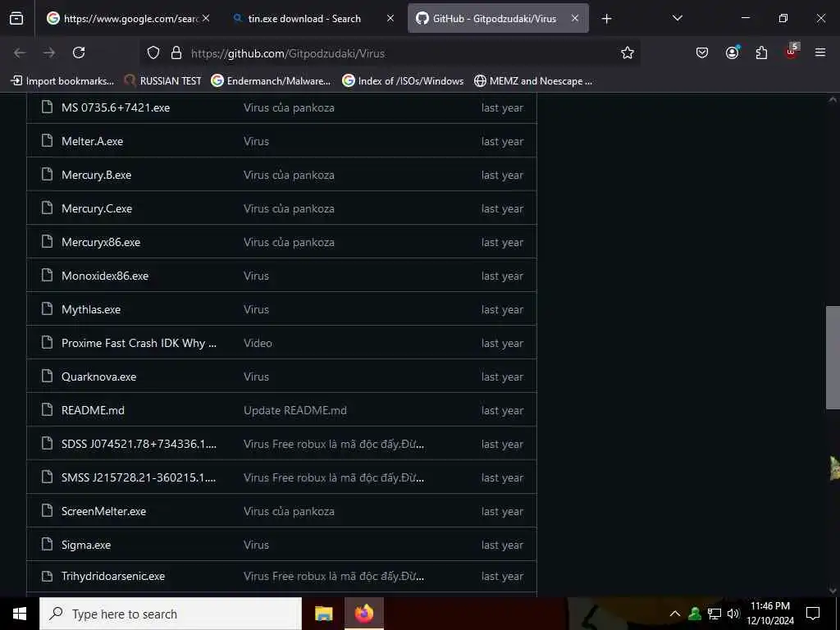Open taskbar clock and date
Image resolution: width=840 pixels, height=630 pixels.
click(x=770, y=614)
